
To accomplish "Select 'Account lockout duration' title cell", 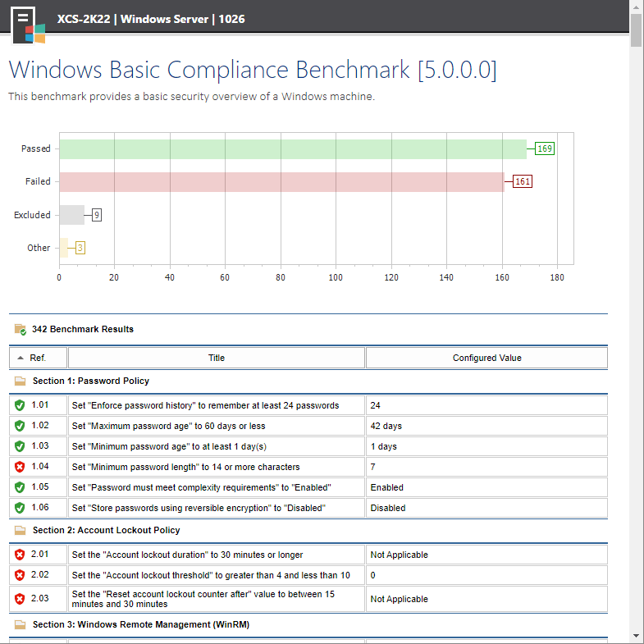I will click(217, 555).
